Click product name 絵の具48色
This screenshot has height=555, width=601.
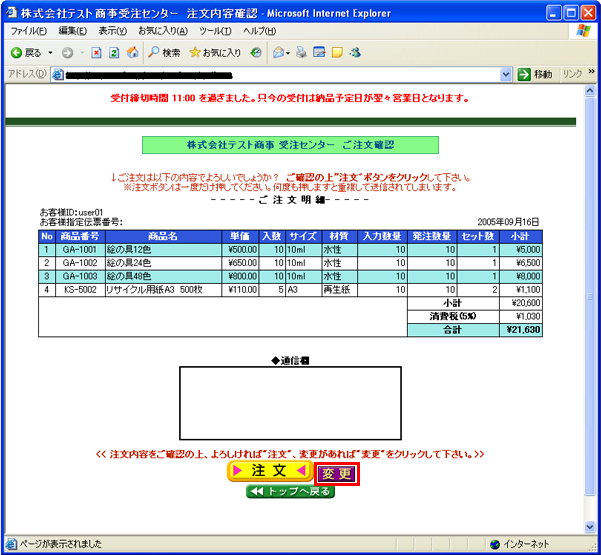pyautogui.click(x=129, y=276)
